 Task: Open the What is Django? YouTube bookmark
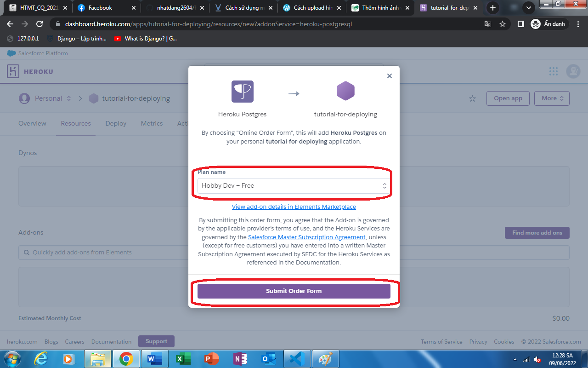(x=146, y=39)
